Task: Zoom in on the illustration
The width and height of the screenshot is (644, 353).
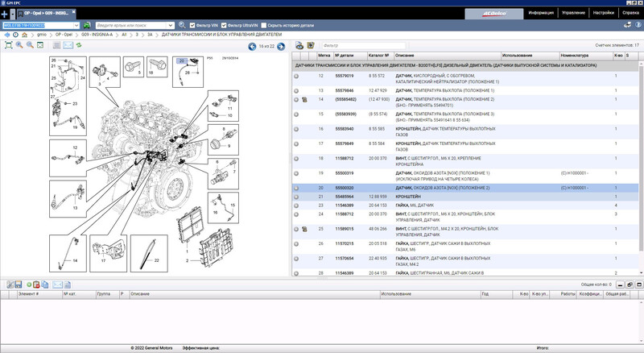Action: (19, 45)
